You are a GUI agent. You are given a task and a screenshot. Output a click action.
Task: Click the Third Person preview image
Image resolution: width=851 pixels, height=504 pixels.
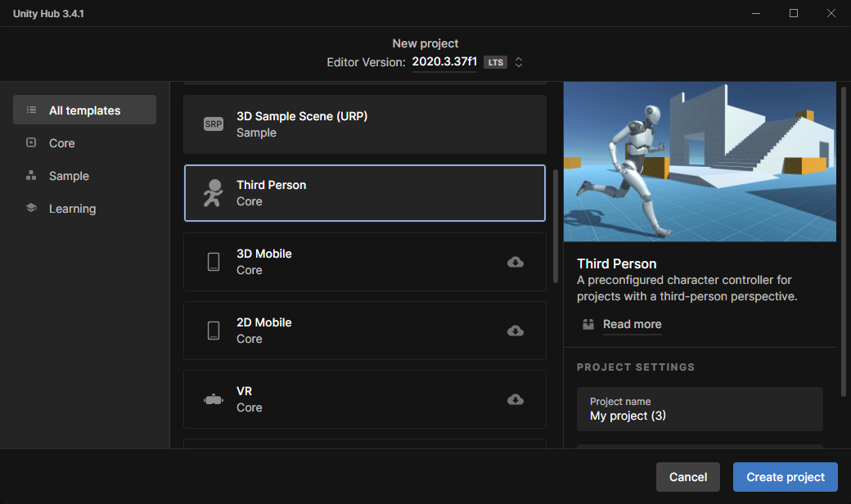pos(700,162)
